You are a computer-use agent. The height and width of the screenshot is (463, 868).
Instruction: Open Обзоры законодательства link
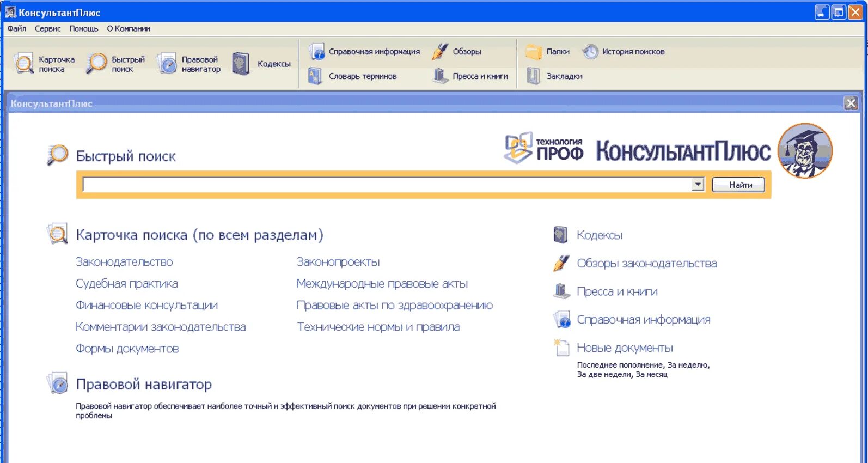pyautogui.click(x=647, y=264)
